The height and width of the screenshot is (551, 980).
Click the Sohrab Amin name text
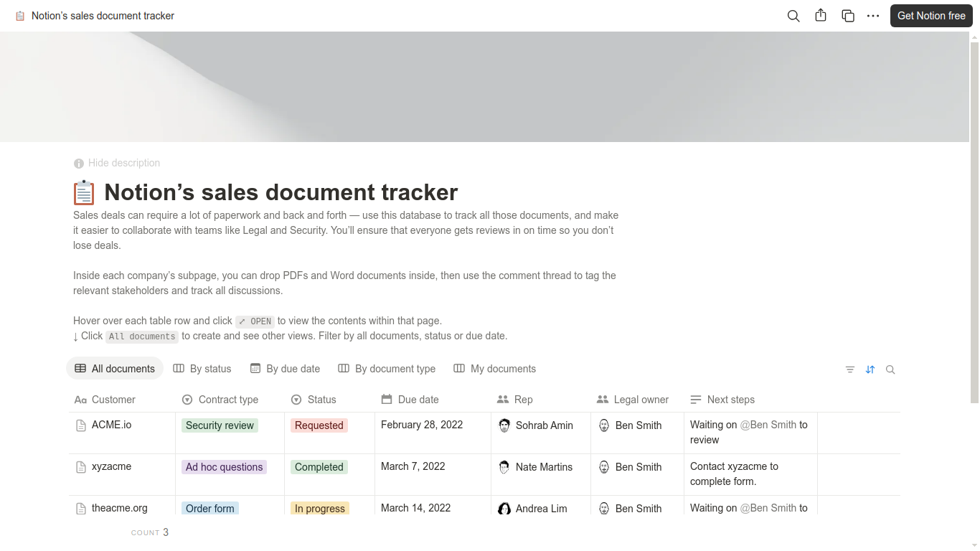click(545, 425)
